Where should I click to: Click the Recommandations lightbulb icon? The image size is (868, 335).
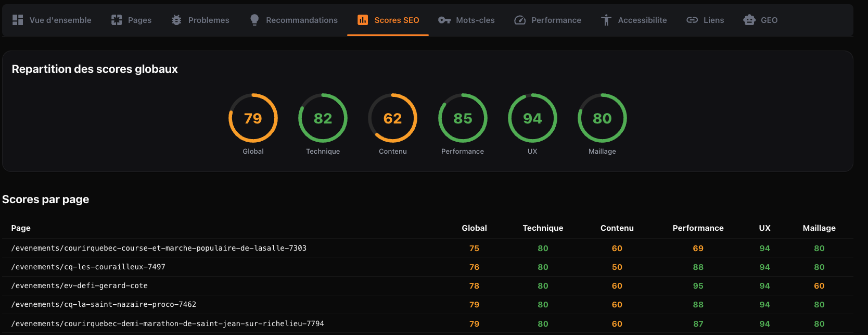point(254,20)
